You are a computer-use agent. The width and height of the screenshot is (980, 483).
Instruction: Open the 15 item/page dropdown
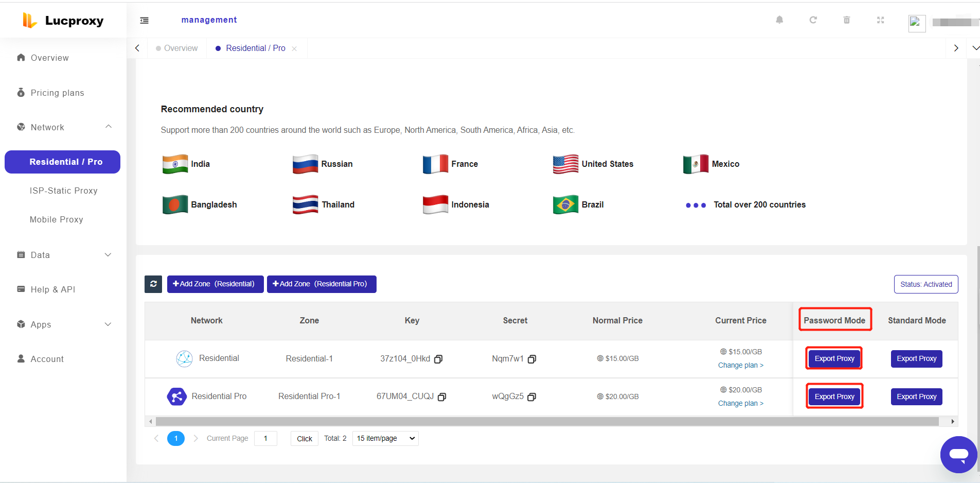tap(385, 438)
